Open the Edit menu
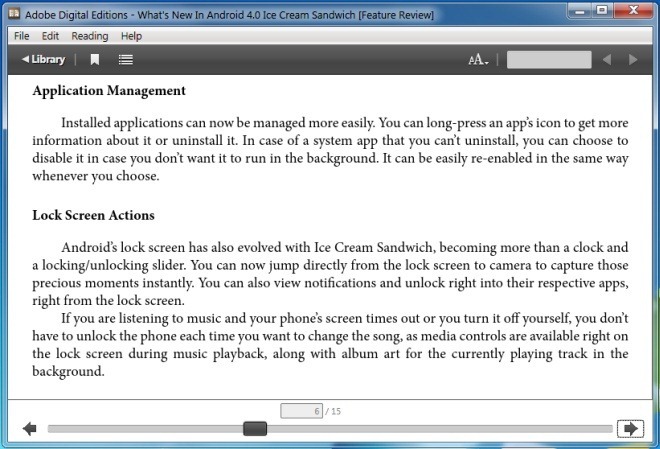The height and width of the screenshot is (449, 660). (50, 36)
